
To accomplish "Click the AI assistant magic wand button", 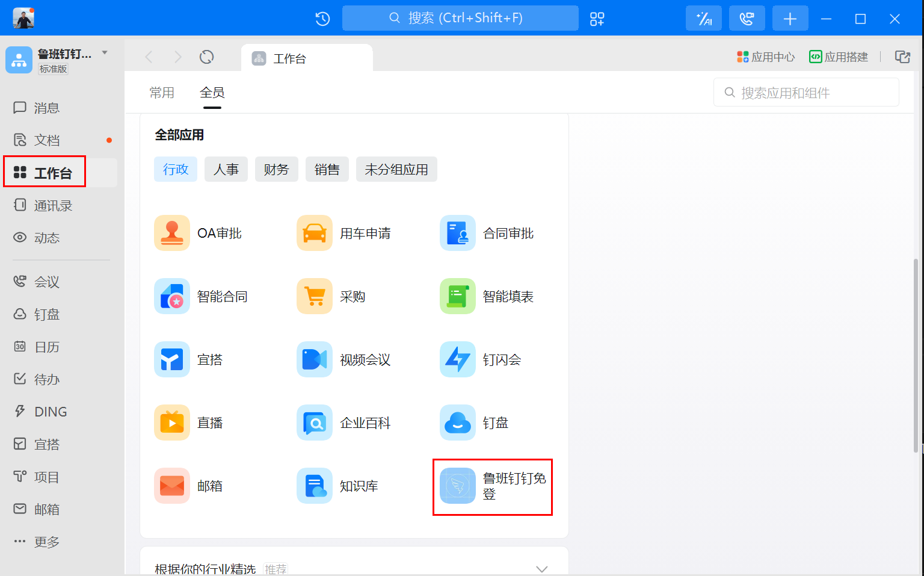I will coord(704,19).
